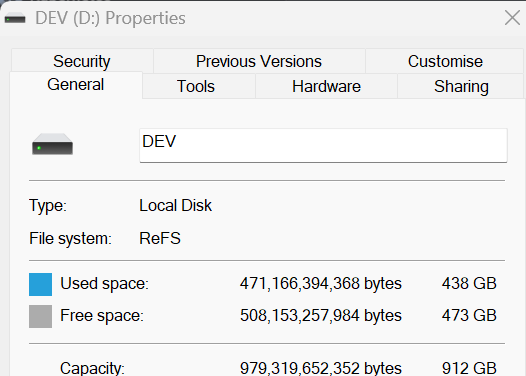Click the '471,166,394,368 bytes' used value
The width and height of the screenshot is (526, 376).
[321, 284]
